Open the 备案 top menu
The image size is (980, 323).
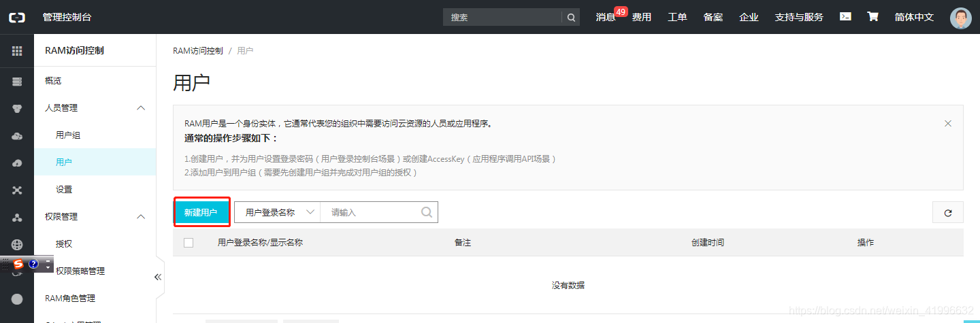[713, 17]
